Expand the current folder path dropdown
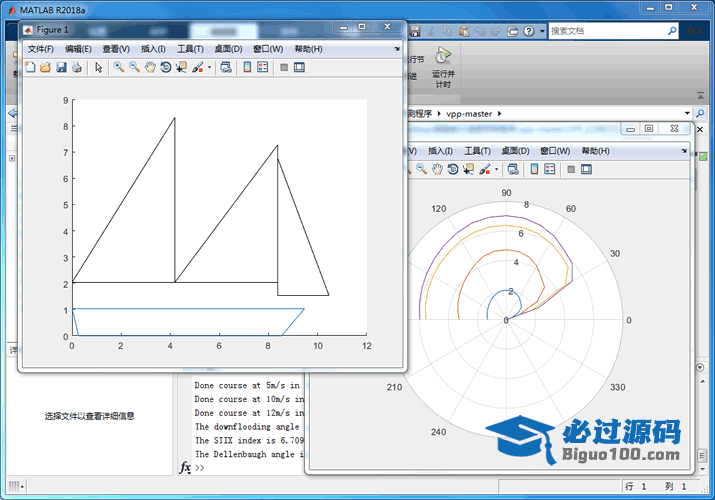Screen dimensions: 715x500 click(x=687, y=113)
